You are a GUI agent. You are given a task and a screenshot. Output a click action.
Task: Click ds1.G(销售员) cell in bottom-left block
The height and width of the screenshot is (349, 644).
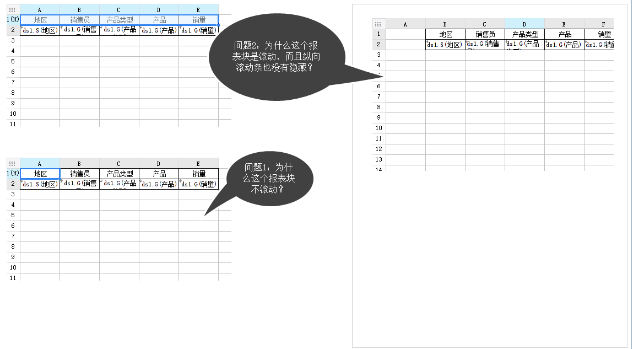(80, 184)
